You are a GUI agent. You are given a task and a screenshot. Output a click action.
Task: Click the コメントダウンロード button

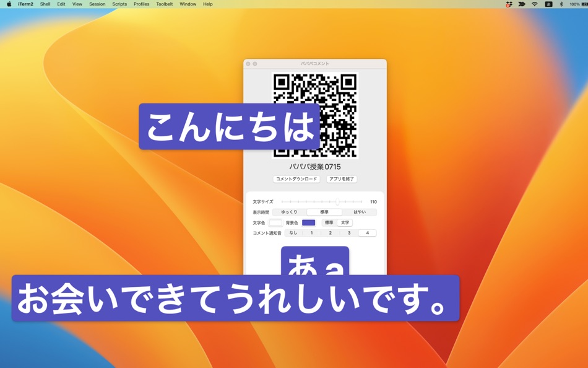pos(296,179)
